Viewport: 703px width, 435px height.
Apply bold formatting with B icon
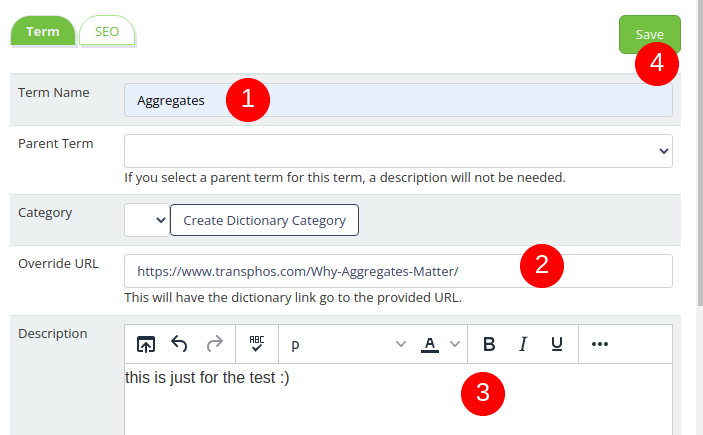[489, 344]
